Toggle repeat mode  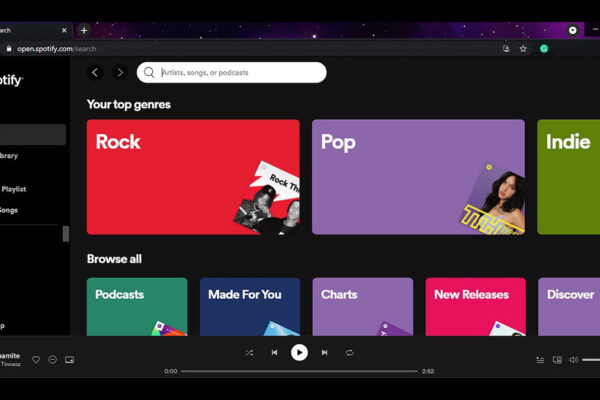(349, 353)
